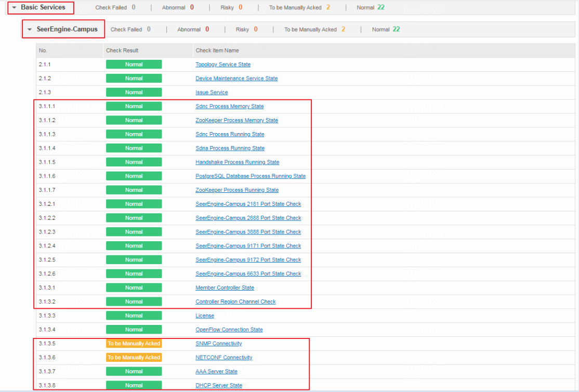The height and width of the screenshot is (392, 579).
Task: Collapse the Basic Services section
Action: coord(15,7)
